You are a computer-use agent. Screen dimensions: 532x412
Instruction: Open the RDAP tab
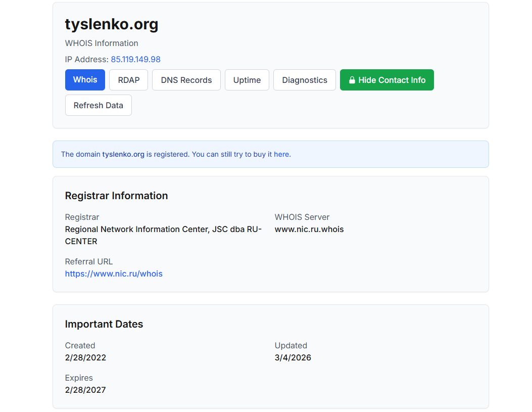click(x=128, y=80)
